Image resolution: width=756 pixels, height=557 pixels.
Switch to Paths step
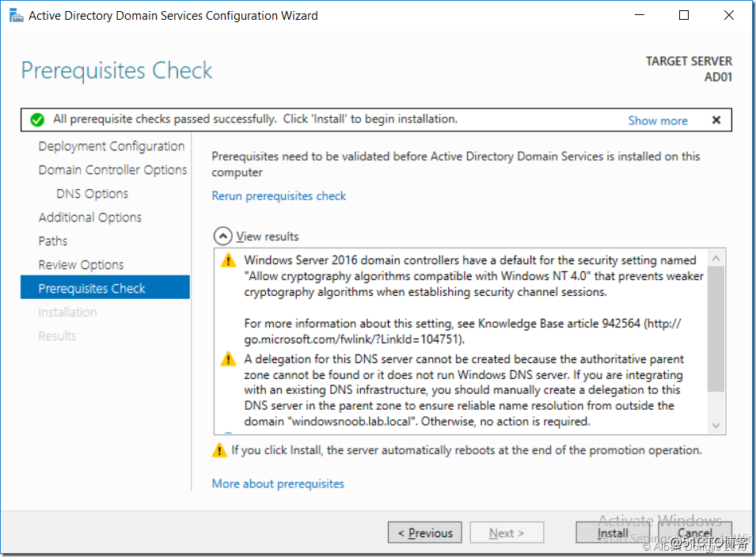53,241
